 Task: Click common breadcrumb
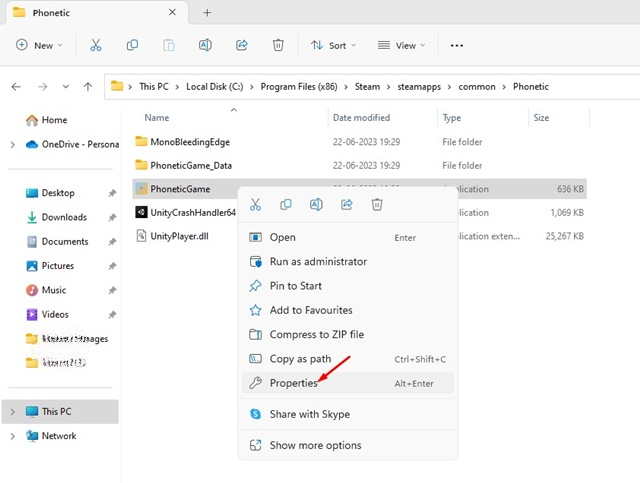[x=477, y=87]
